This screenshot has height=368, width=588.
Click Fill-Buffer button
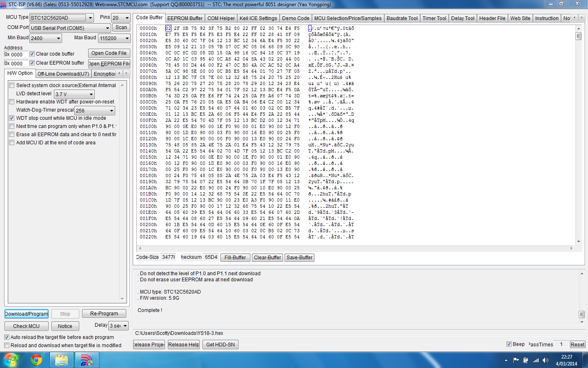[x=235, y=257]
